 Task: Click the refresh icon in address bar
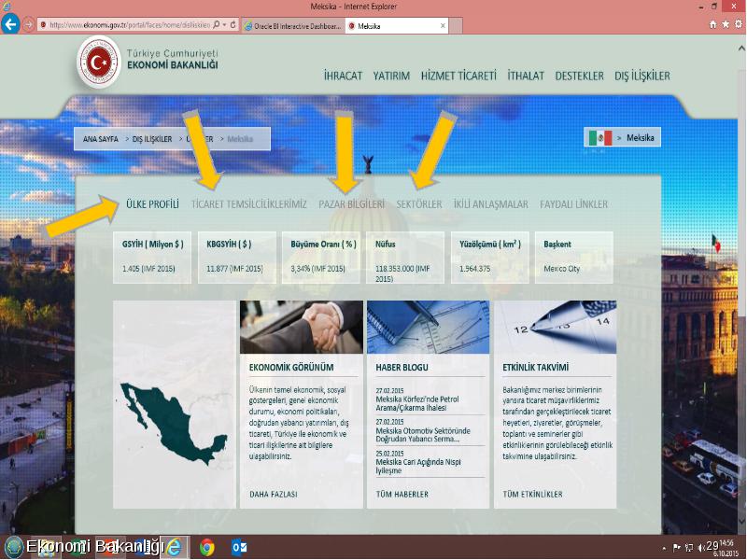[x=233, y=24]
